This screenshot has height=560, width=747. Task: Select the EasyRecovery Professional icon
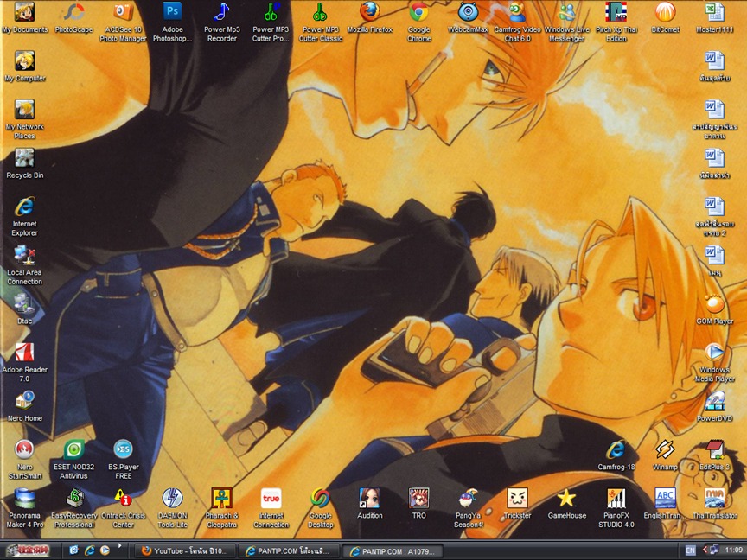[73, 508]
